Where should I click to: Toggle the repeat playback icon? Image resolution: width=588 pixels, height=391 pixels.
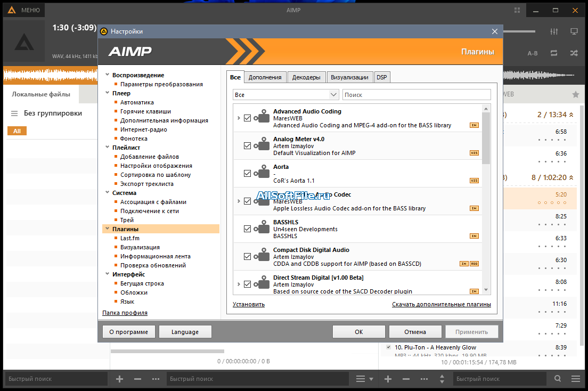point(554,53)
